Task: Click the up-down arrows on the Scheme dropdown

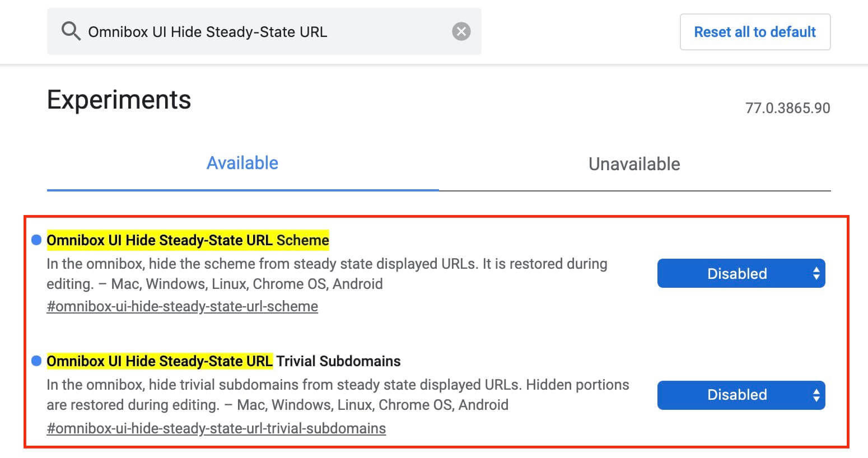Action: point(816,273)
